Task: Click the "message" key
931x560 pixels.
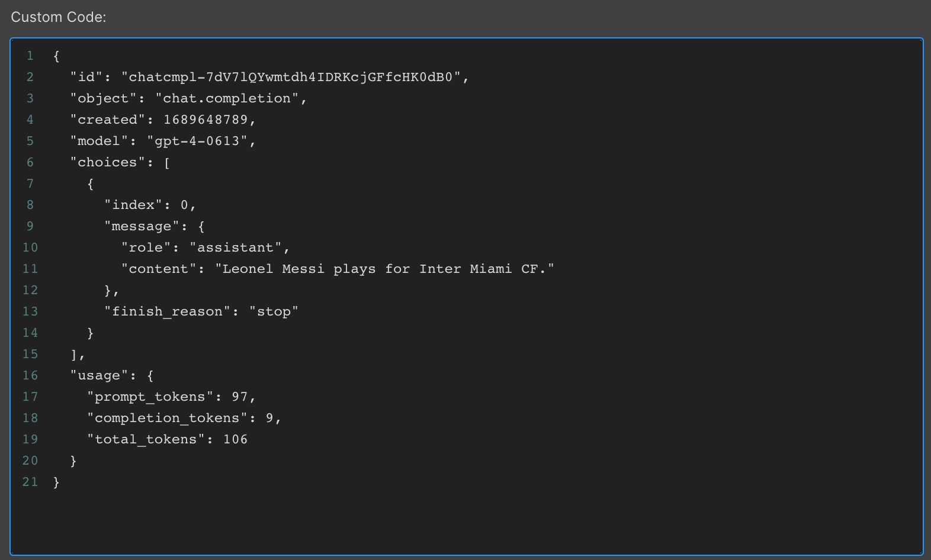Action: [x=142, y=226]
